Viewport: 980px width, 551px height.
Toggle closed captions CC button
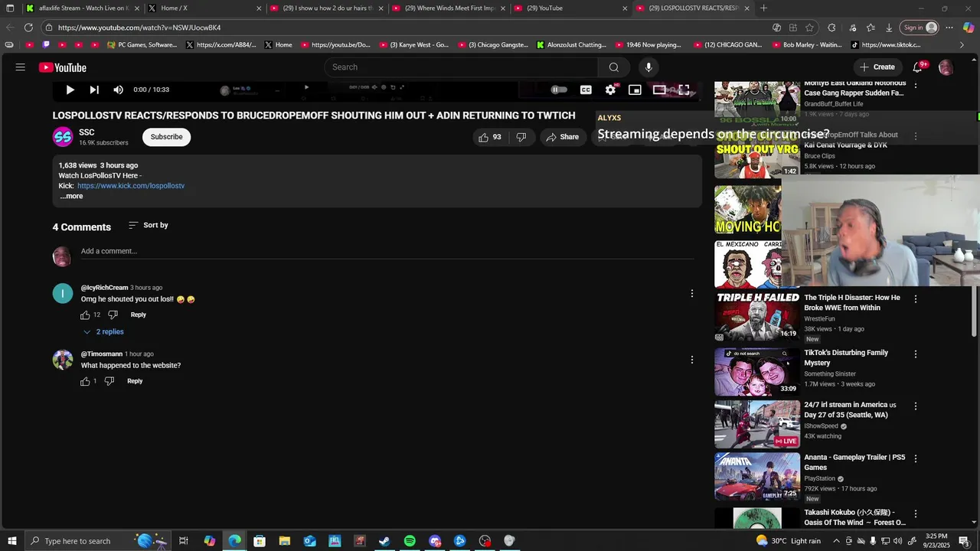pyautogui.click(x=586, y=90)
